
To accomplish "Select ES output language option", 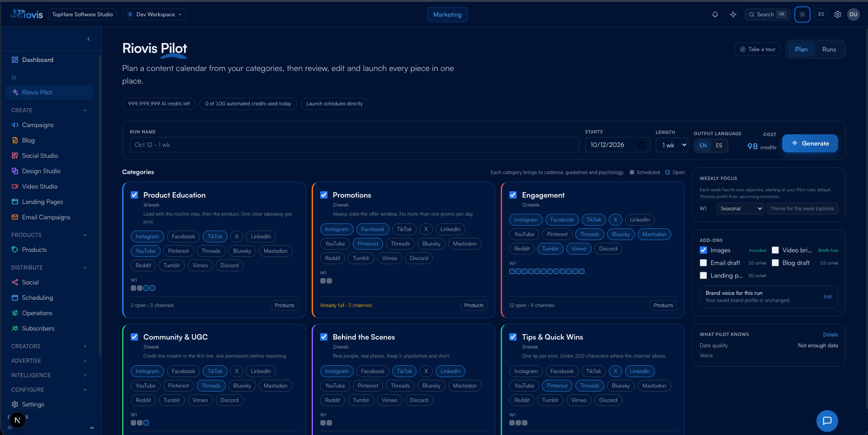I will 719,146.
